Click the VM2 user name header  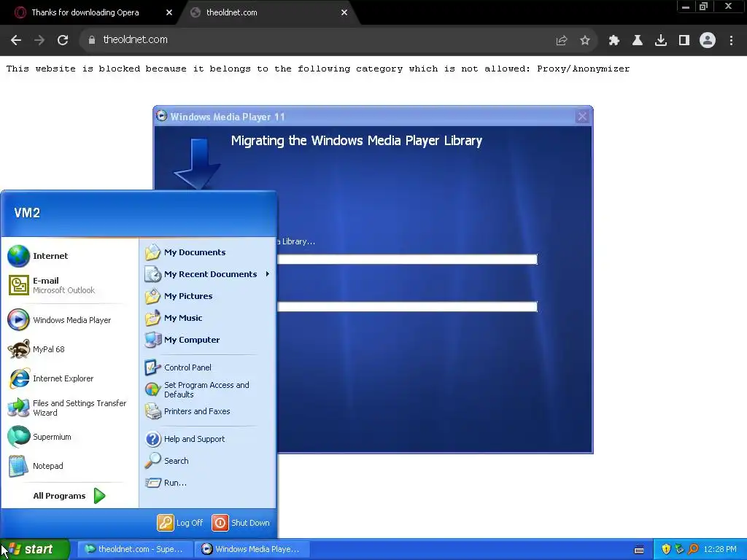coord(27,213)
